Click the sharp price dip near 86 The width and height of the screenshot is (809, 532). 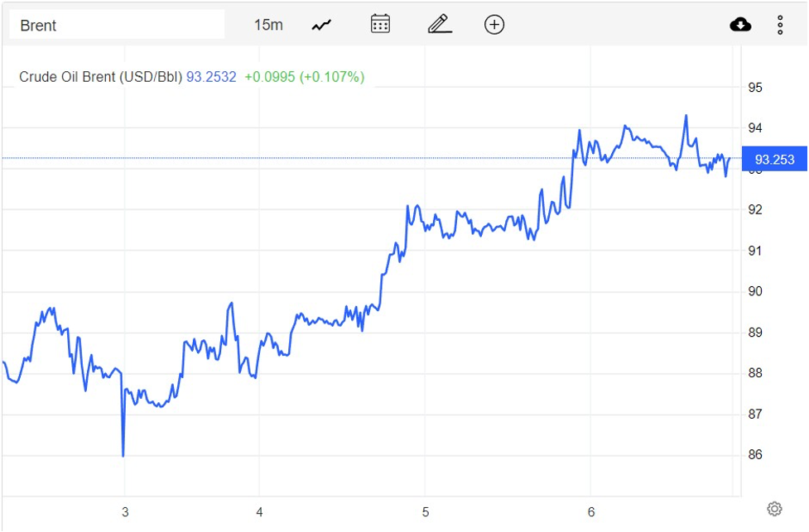point(123,454)
